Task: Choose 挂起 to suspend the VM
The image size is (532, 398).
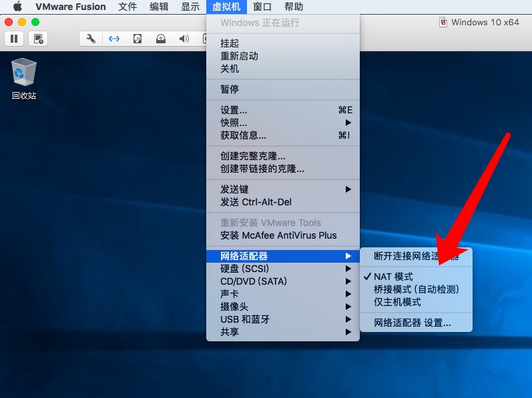Action: [x=283, y=43]
